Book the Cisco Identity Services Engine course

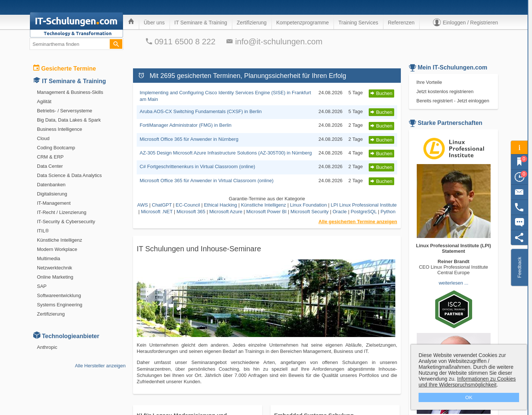click(381, 93)
